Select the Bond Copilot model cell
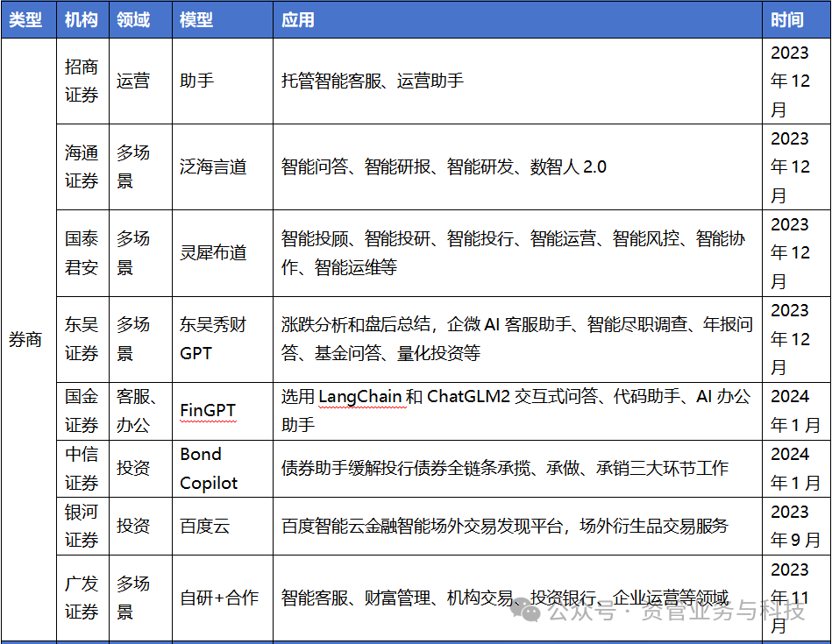The height and width of the screenshot is (644, 832). click(x=223, y=469)
